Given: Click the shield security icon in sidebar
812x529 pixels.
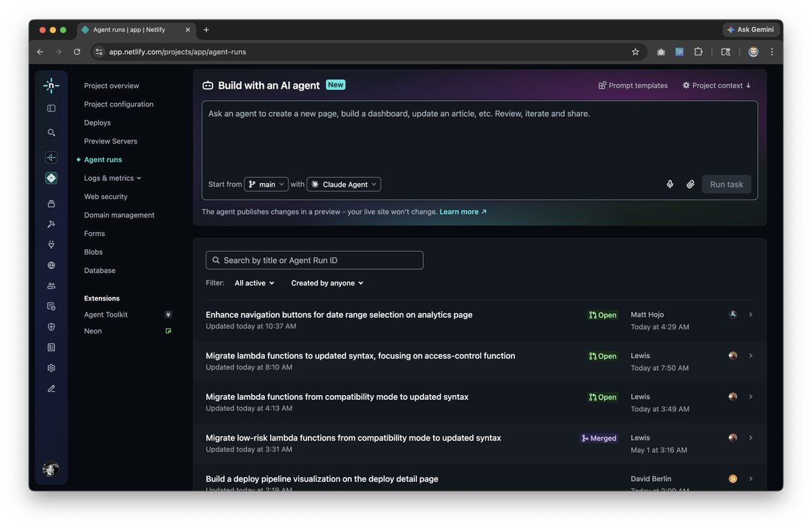Looking at the screenshot, I should point(51,327).
